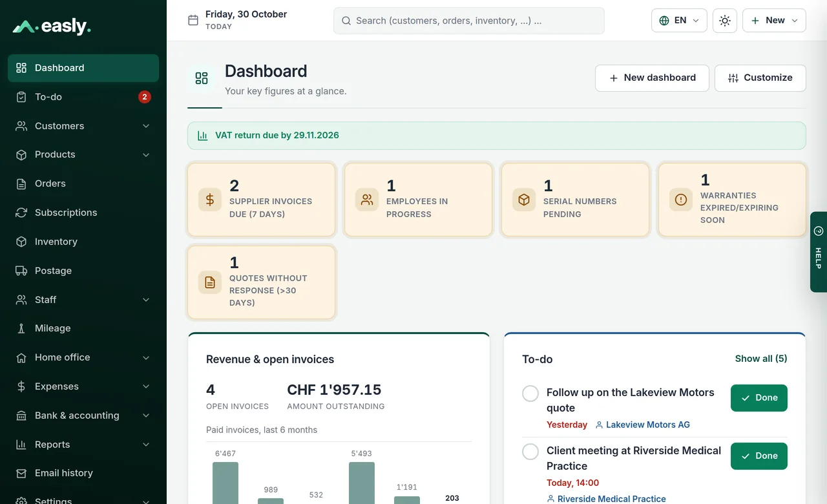Image resolution: width=827 pixels, height=504 pixels.
Task: Open the Quotes without response card
Action: point(262,282)
